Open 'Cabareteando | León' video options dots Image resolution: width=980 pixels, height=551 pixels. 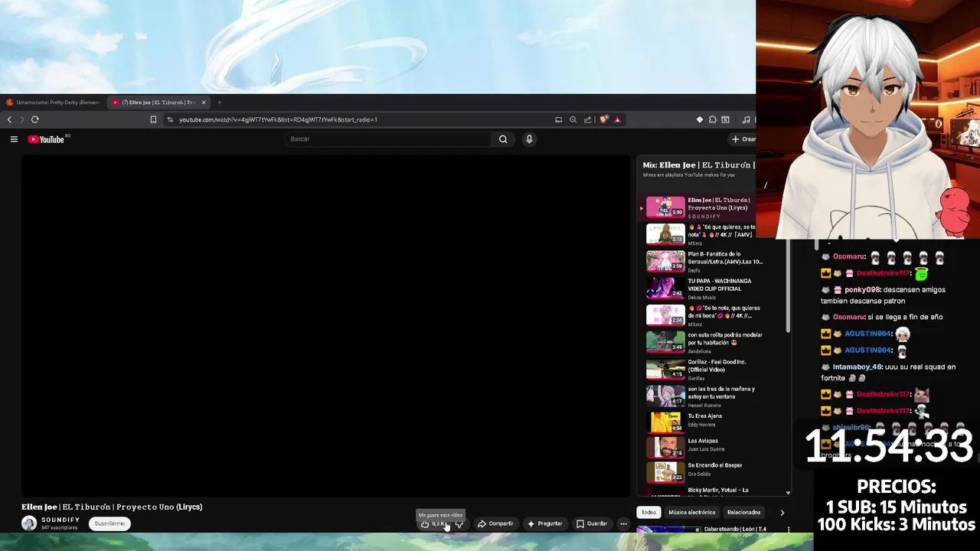(x=789, y=530)
